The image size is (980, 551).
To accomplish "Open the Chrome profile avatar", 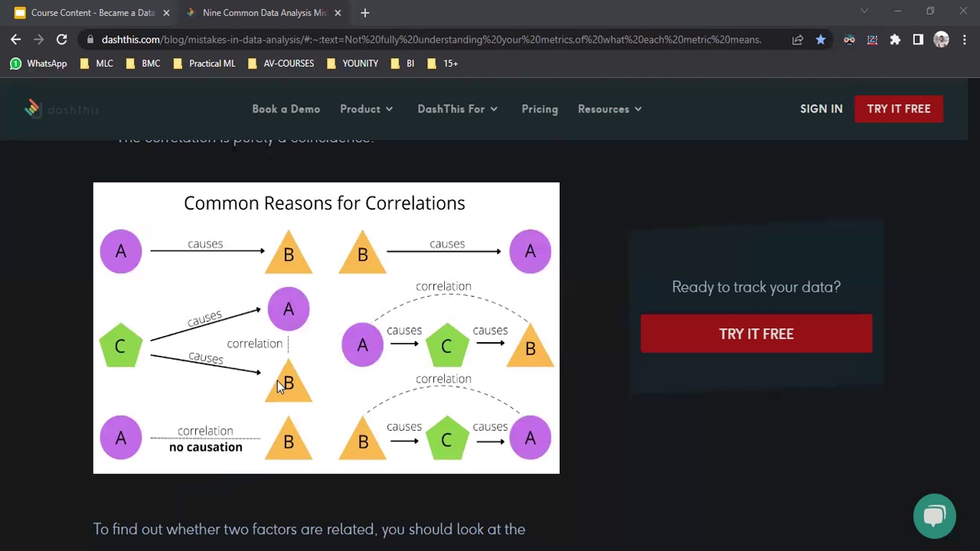I will click(941, 40).
